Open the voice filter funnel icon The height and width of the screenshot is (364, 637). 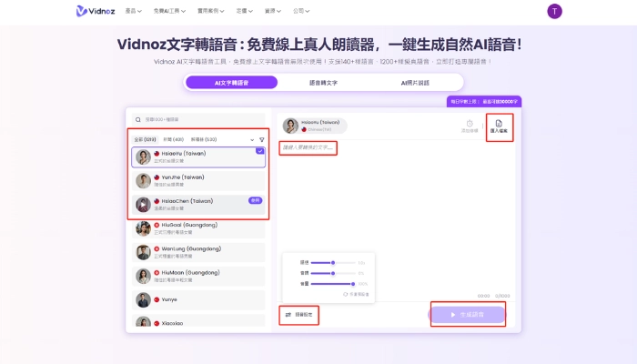pos(262,140)
